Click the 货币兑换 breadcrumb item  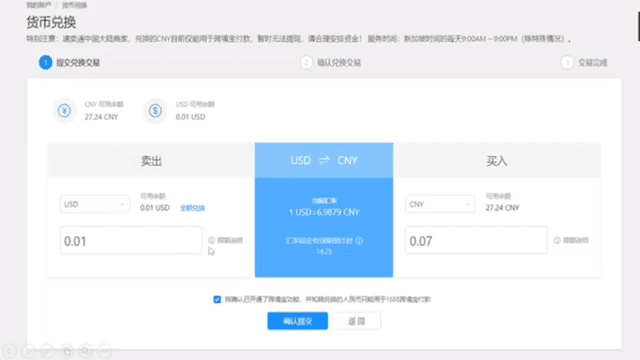74,5
